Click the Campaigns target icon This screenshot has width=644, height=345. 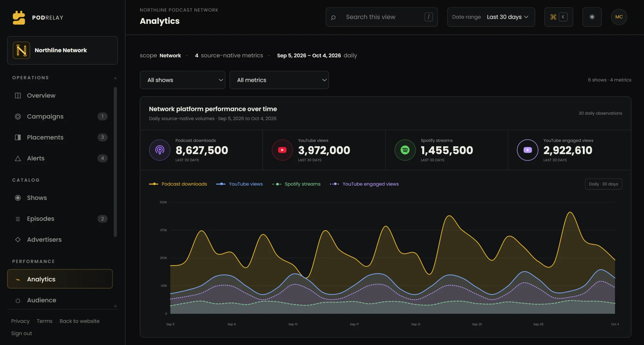click(x=18, y=117)
